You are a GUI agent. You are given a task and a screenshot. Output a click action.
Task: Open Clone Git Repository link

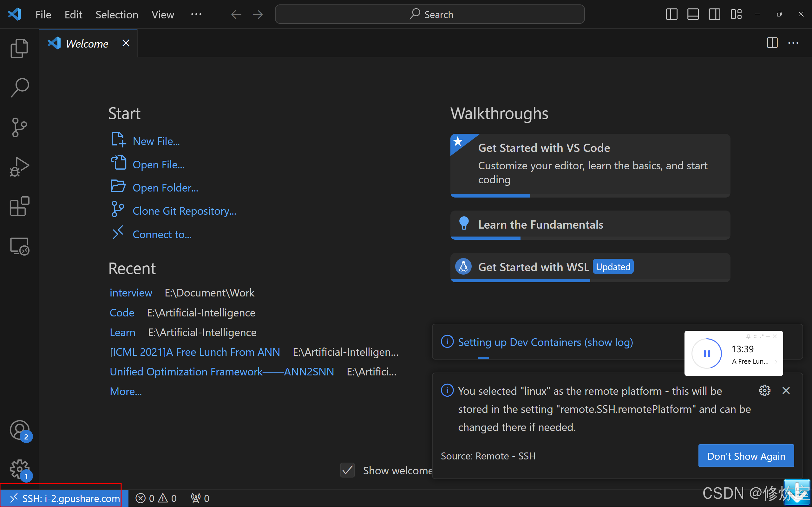point(184,210)
